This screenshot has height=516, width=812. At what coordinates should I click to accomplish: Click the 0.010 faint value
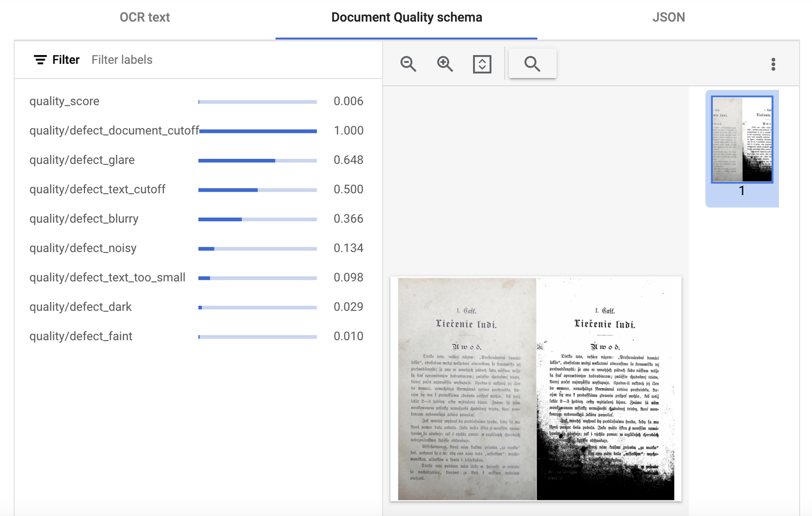coord(349,336)
